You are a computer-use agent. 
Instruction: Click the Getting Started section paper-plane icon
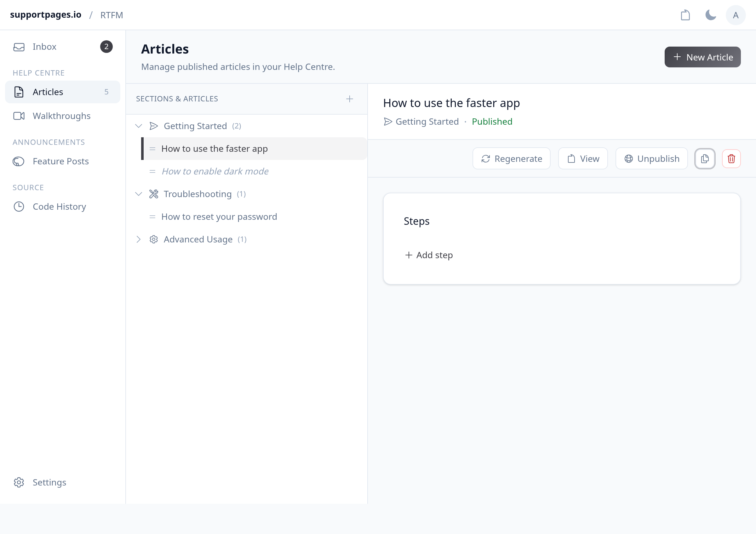[153, 126]
